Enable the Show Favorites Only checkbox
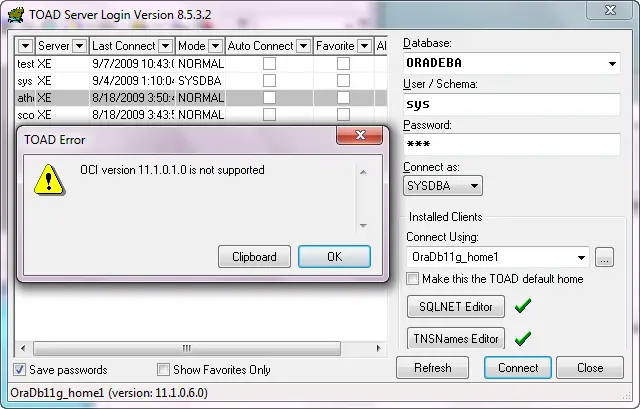Viewport: 640px width, 409px height. [x=163, y=370]
